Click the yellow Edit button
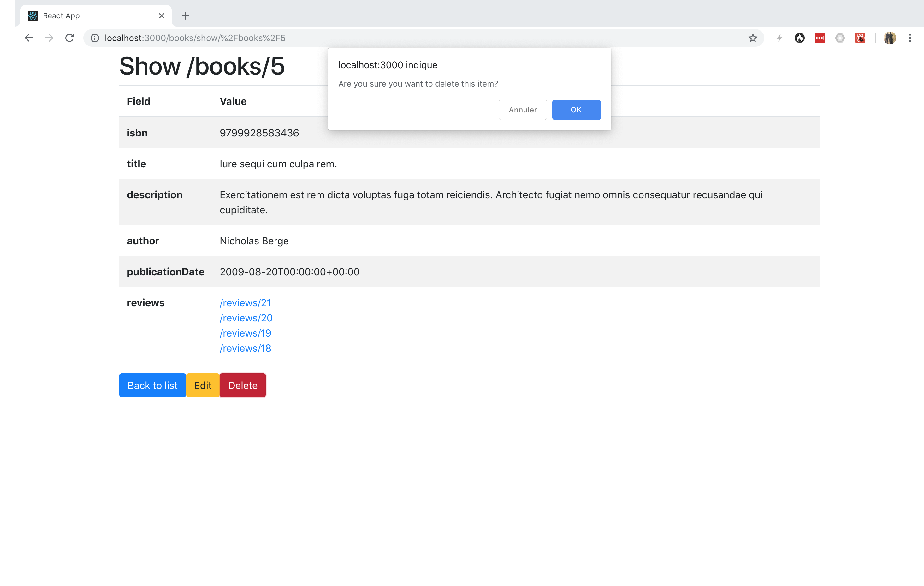 203,385
